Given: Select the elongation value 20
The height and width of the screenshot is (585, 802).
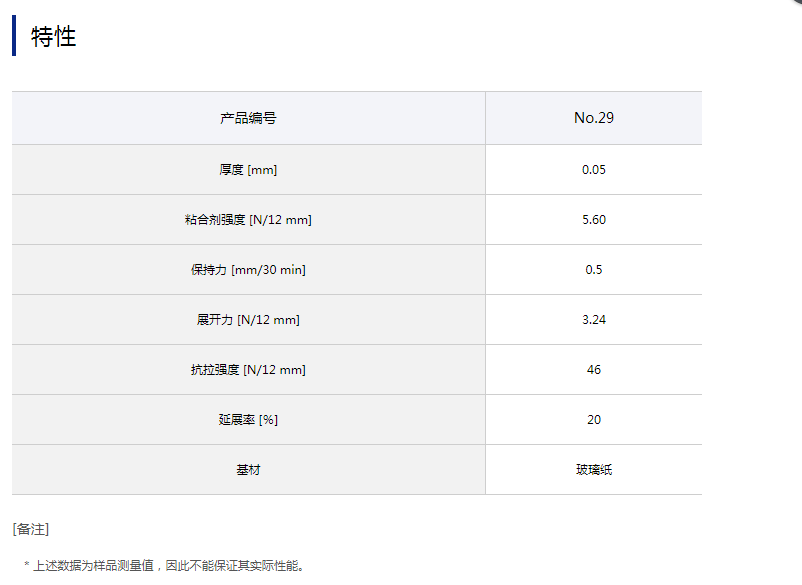Looking at the screenshot, I should click(x=593, y=420).
